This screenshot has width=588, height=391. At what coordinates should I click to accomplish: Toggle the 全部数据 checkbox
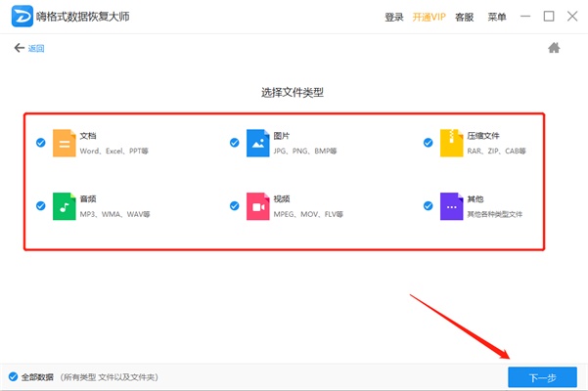(13, 377)
